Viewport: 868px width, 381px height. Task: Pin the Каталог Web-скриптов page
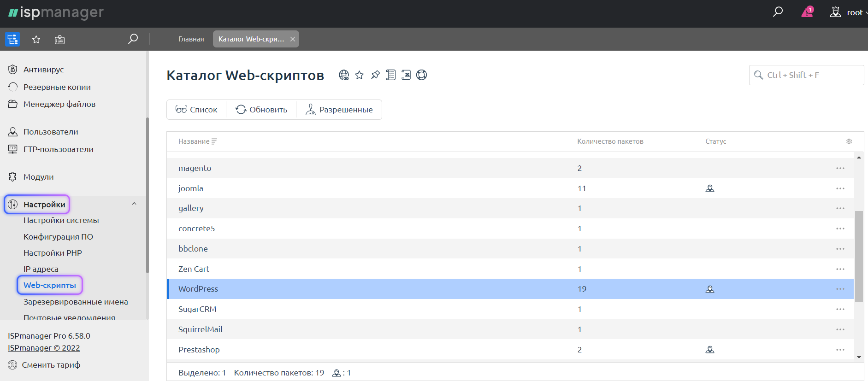(x=375, y=75)
